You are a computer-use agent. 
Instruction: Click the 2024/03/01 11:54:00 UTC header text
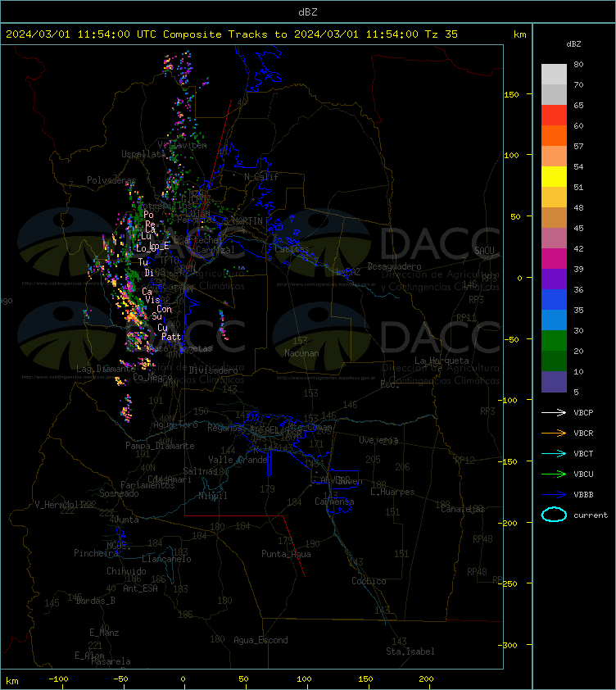tap(80, 34)
